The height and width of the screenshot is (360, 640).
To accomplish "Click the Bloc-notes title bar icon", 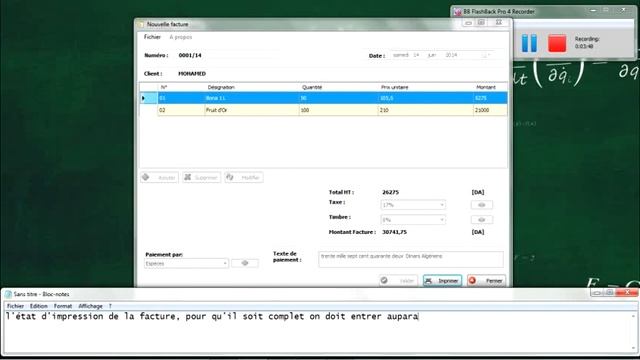I will pos(8,294).
